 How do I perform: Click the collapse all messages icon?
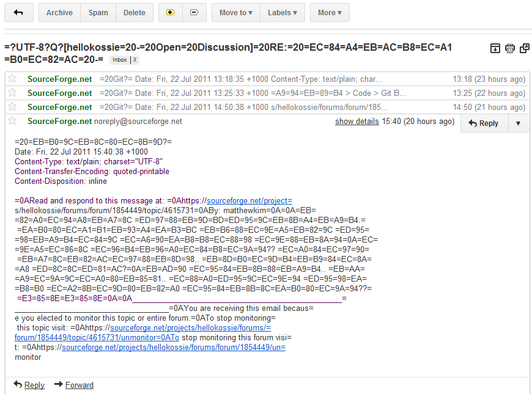click(495, 49)
